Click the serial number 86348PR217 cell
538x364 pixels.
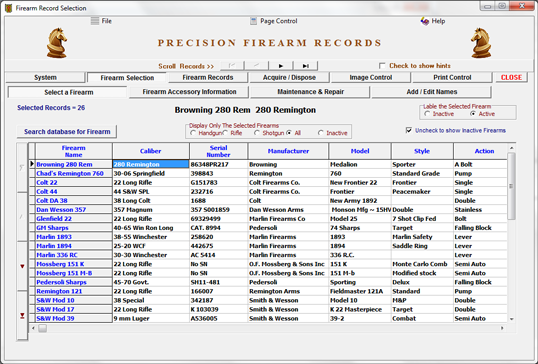[218, 164]
